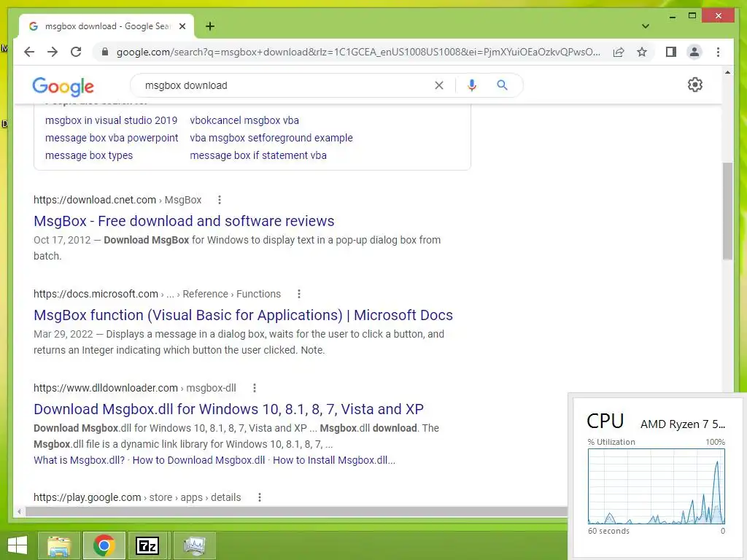This screenshot has height=560, width=747.
Task: Search vbokcancel msgbox vba
Action: pyautogui.click(x=244, y=120)
